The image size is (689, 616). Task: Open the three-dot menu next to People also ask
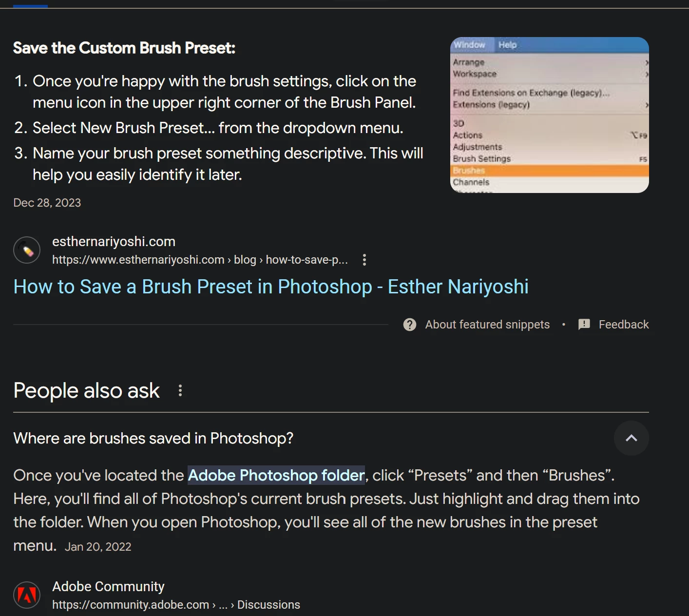(180, 390)
